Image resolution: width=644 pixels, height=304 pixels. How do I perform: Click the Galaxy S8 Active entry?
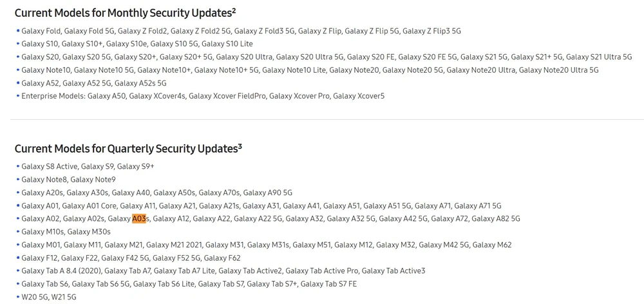click(x=47, y=166)
